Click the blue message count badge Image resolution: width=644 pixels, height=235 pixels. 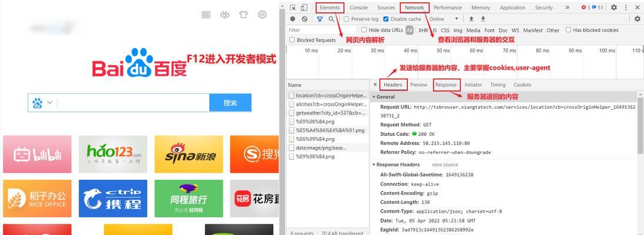pos(597,8)
